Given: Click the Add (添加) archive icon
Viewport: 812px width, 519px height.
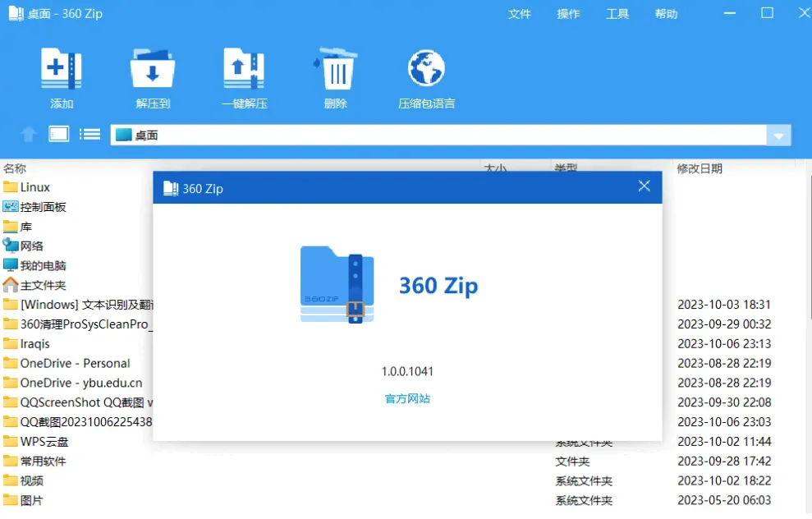Looking at the screenshot, I should click(x=61, y=68).
